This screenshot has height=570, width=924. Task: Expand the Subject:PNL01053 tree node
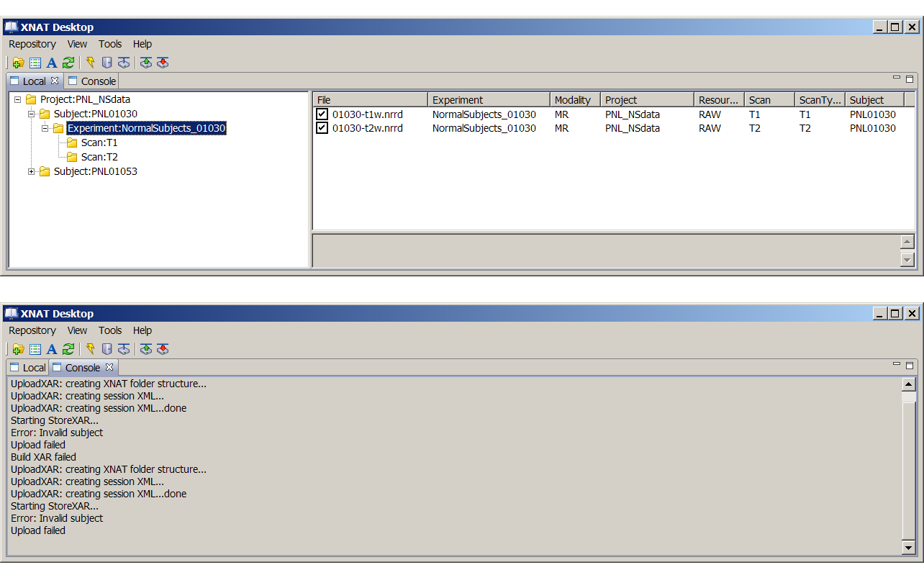(32, 171)
